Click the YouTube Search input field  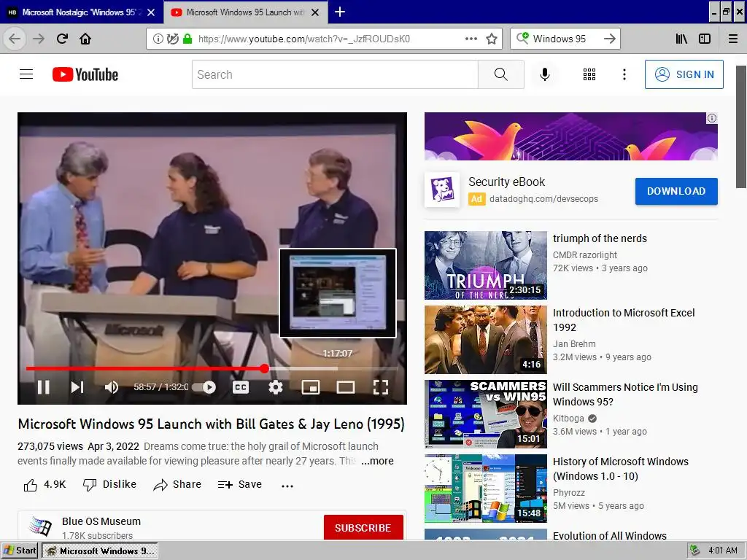click(x=335, y=74)
